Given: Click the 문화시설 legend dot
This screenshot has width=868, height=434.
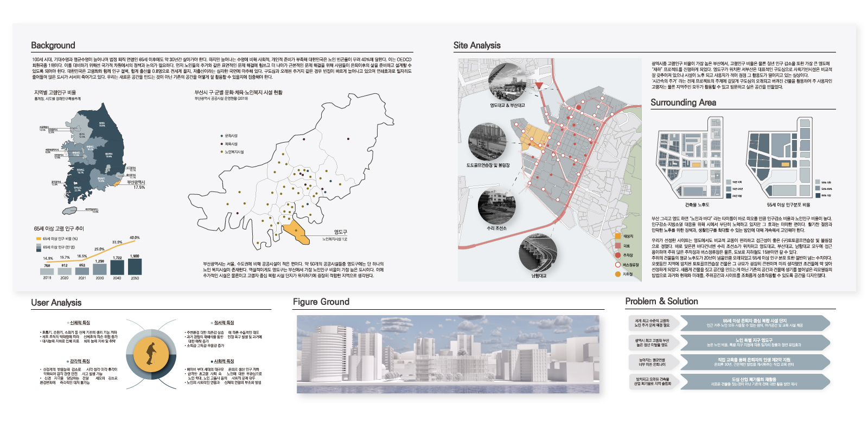Looking at the screenshot, I should 221,136.
